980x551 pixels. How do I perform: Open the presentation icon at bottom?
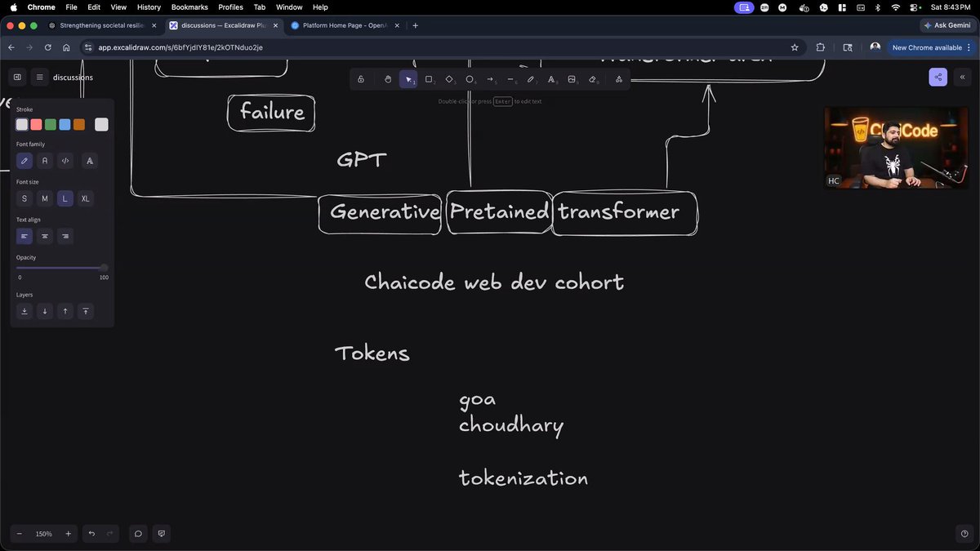click(162, 534)
